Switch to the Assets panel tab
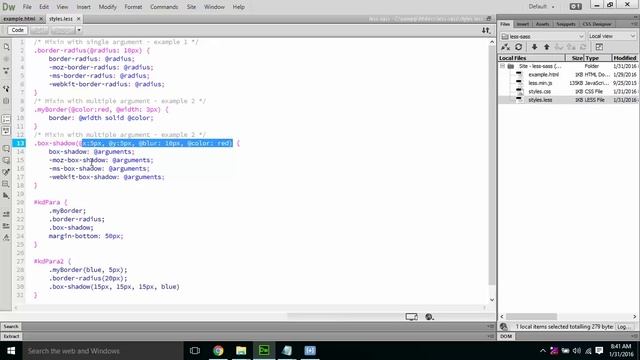This screenshot has width=640, height=360. [542, 24]
